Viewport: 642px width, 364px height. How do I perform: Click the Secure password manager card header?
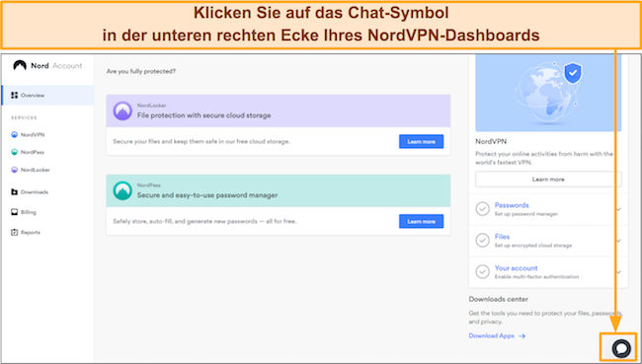click(x=279, y=190)
